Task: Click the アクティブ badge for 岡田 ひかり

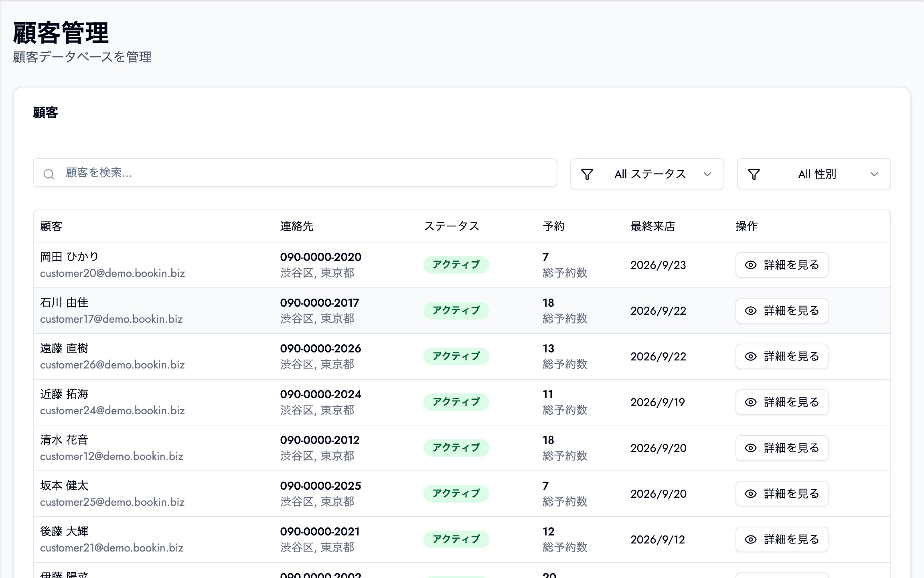Action: 456,265
